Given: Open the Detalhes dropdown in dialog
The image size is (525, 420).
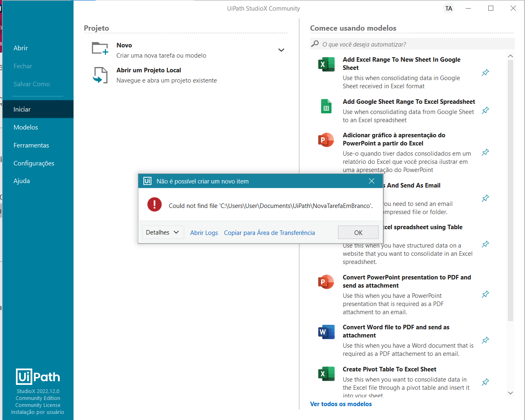Looking at the screenshot, I should (163, 232).
